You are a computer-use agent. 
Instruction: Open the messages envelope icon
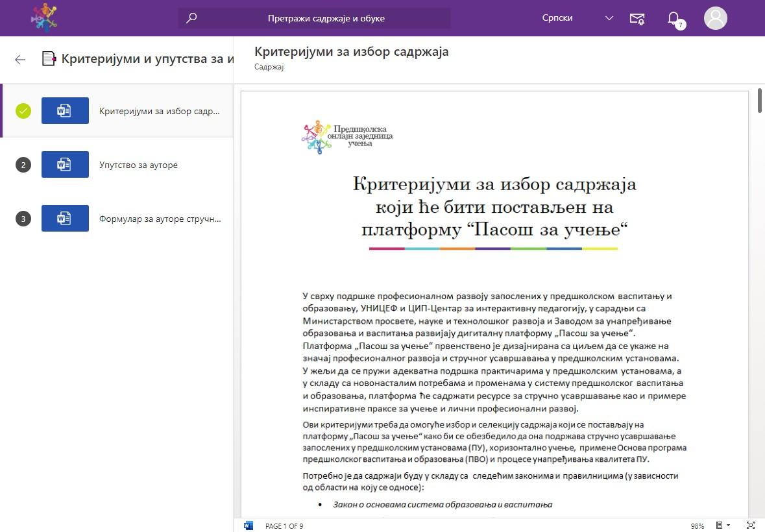[x=637, y=19]
